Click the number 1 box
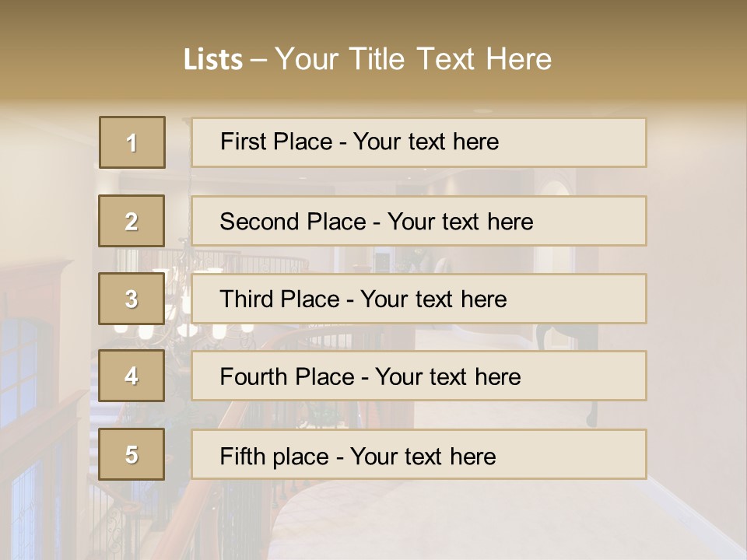Viewport: 747px width, 560px height. coord(132,142)
